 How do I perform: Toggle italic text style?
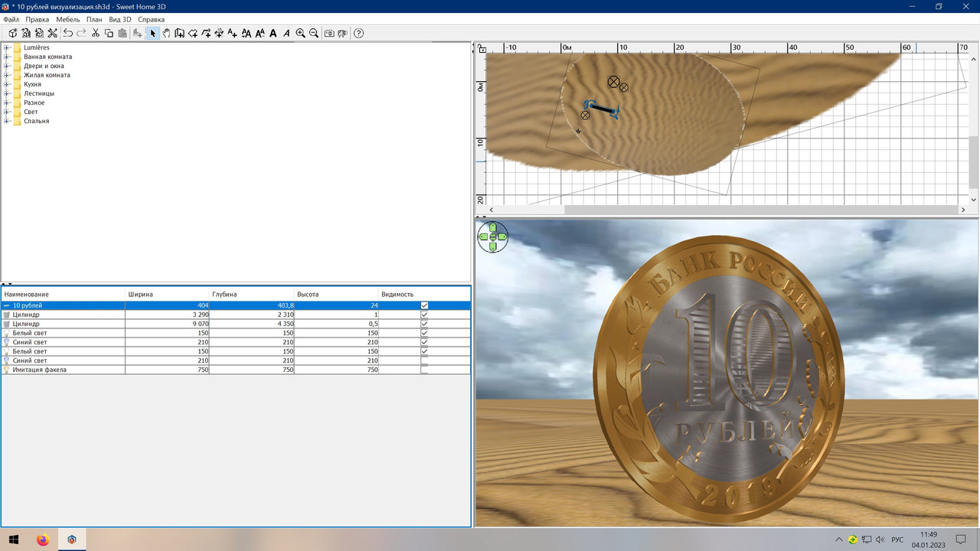(286, 34)
